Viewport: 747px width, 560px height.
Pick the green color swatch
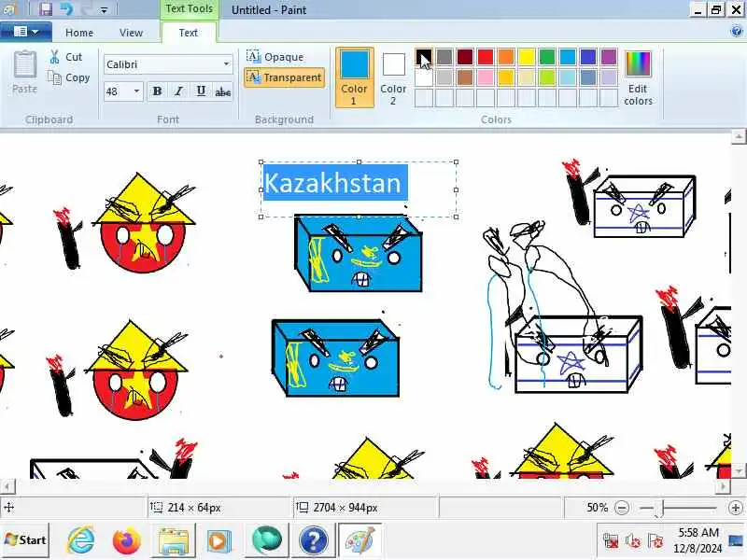point(547,57)
